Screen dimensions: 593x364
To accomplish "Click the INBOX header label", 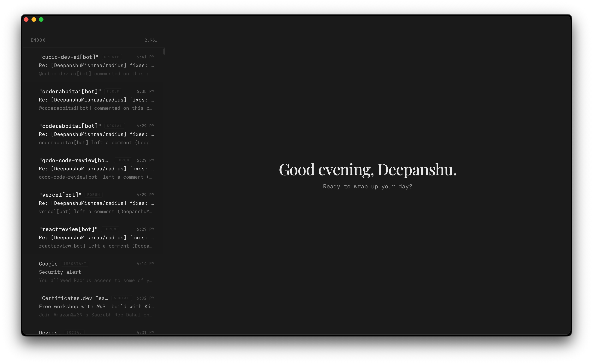I will pyautogui.click(x=38, y=40).
